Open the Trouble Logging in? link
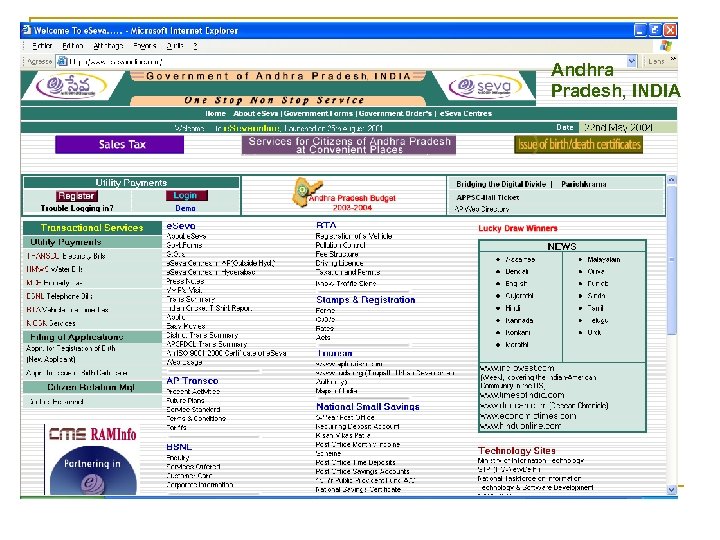This screenshot has height=540, width=720. point(77,208)
